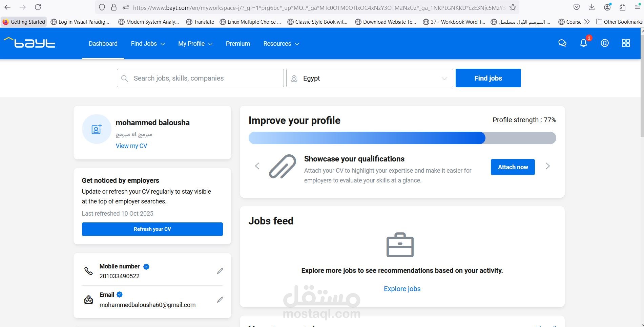Open the account profile icon in header

(605, 43)
